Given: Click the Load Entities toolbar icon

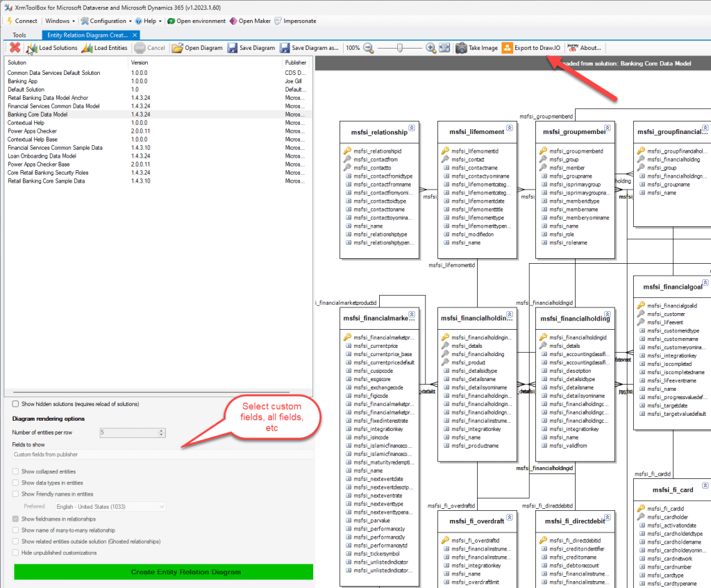Looking at the screenshot, I should coord(88,48).
